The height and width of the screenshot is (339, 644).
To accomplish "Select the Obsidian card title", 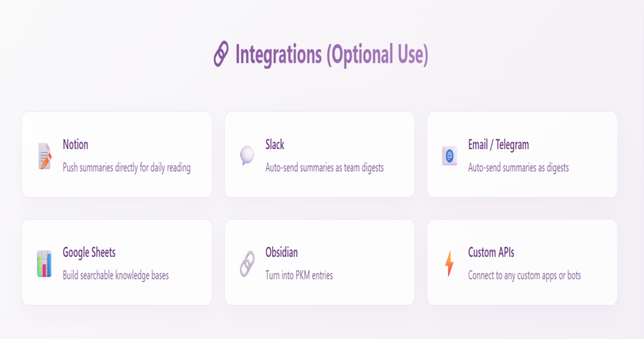I will (281, 252).
